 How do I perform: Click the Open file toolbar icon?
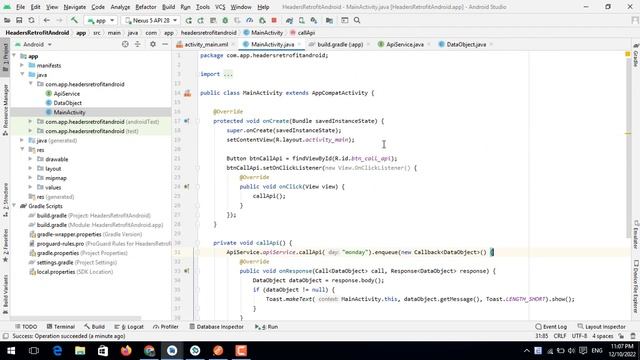pyautogui.click(x=7, y=20)
